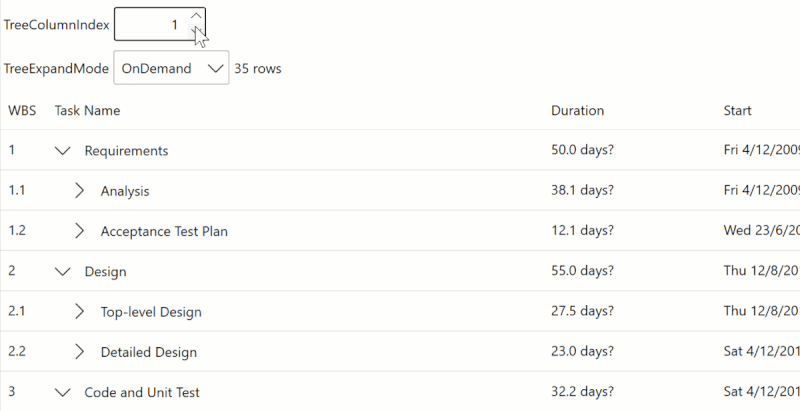Collapse the Code and Unit Test row

[64, 392]
